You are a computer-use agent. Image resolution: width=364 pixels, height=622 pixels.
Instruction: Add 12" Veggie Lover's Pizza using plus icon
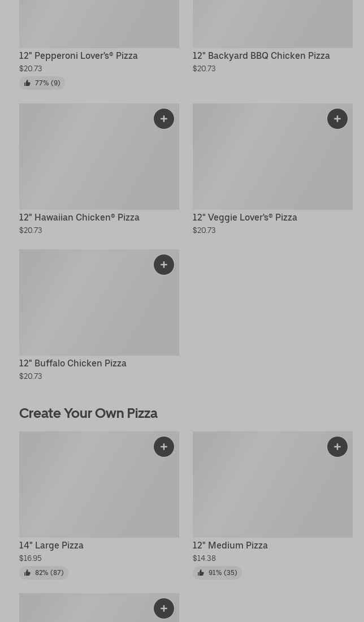point(337,119)
